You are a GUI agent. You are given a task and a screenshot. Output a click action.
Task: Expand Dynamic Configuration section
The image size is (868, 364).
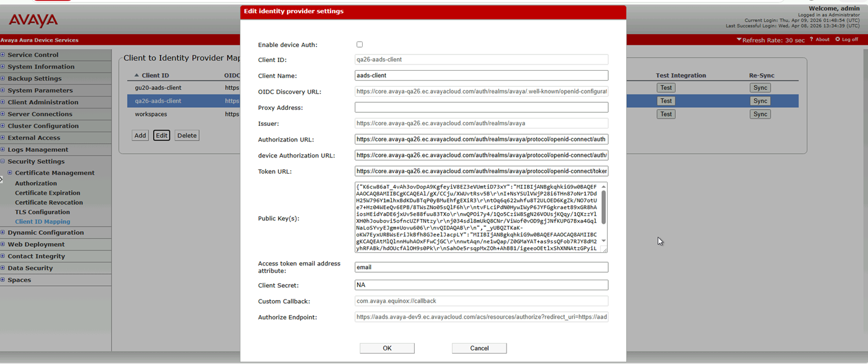click(2, 233)
